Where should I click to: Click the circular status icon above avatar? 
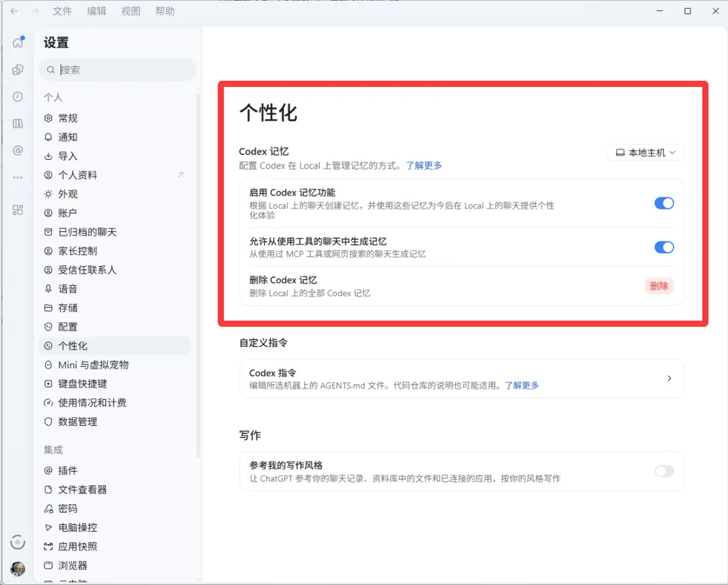point(18,542)
